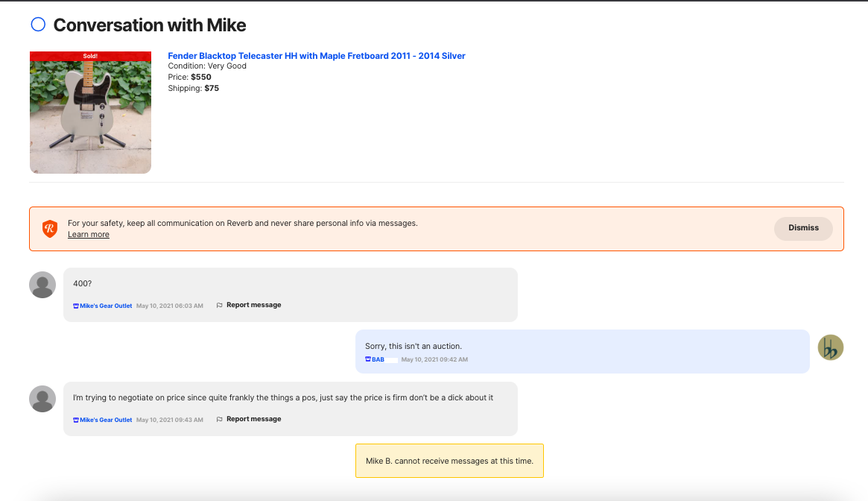Click the circle icon beside the conversation title
Screen dimensions: 868x501
[38, 25]
